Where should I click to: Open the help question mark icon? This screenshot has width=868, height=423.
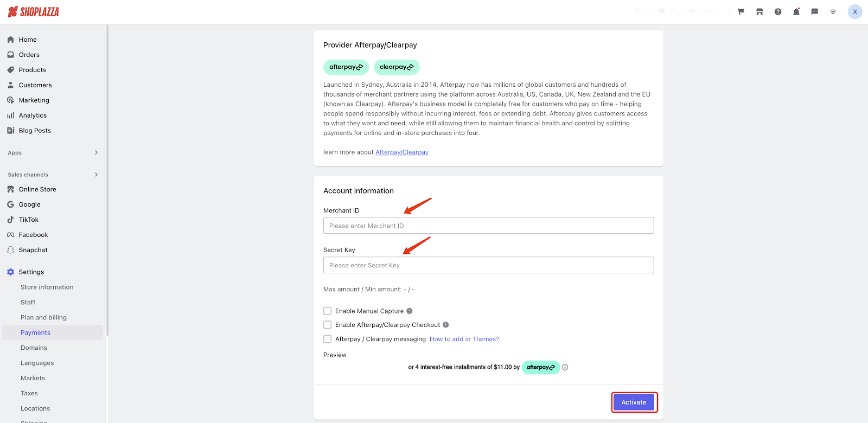(x=778, y=12)
